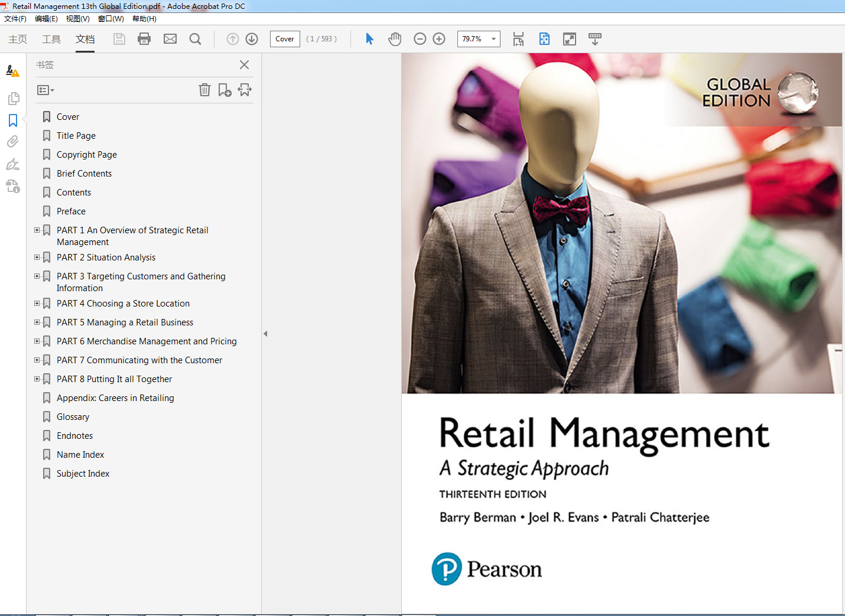
Task: Add new bookmark icon
Action: coord(225,90)
